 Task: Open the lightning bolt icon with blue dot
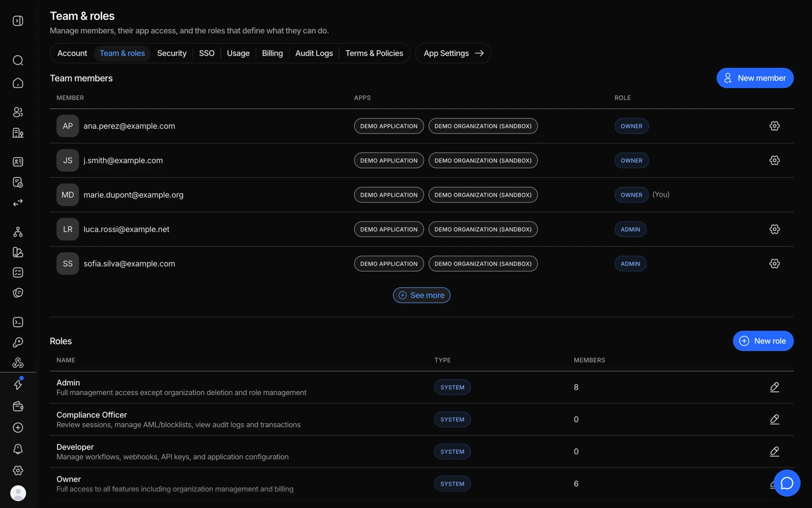18,385
